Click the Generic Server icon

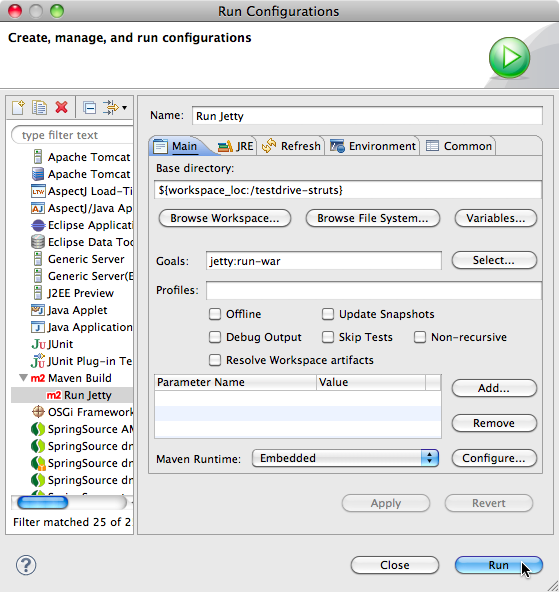click(38, 259)
